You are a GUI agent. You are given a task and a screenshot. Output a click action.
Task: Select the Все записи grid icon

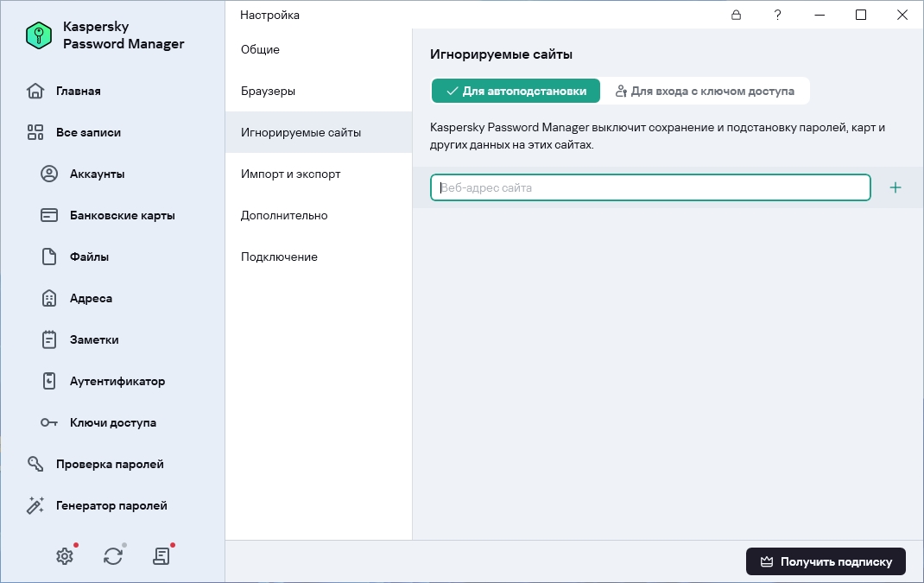pyautogui.click(x=35, y=132)
